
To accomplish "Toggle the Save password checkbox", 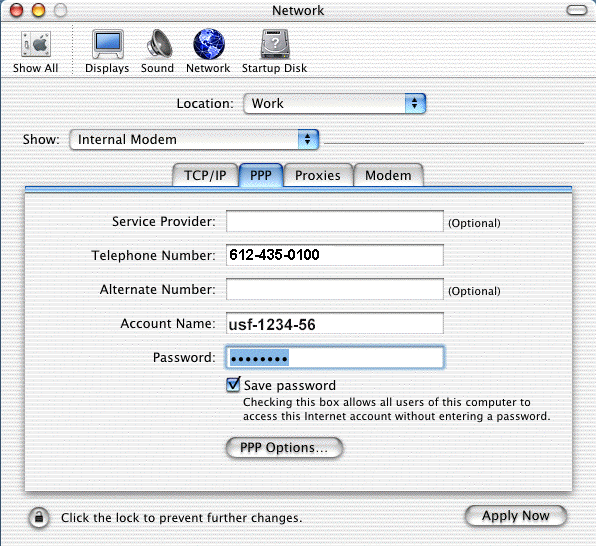I will (233, 384).
